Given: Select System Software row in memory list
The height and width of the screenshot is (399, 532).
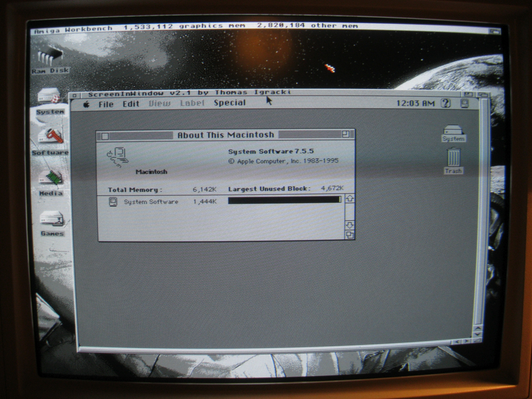Looking at the screenshot, I should [x=151, y=202].
